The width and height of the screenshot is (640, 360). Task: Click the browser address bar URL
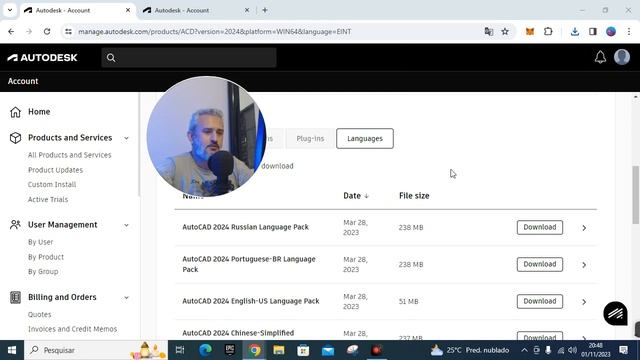pos(214,31)
